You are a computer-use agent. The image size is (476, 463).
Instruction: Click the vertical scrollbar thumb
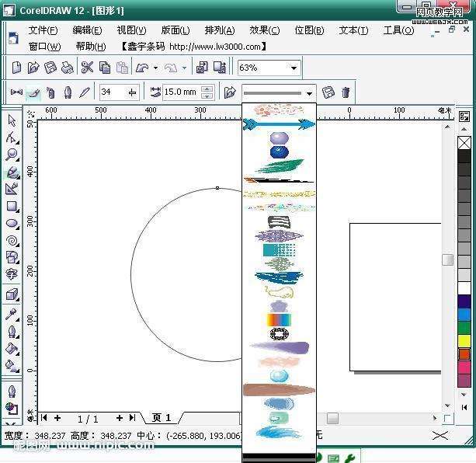point(447,259)
